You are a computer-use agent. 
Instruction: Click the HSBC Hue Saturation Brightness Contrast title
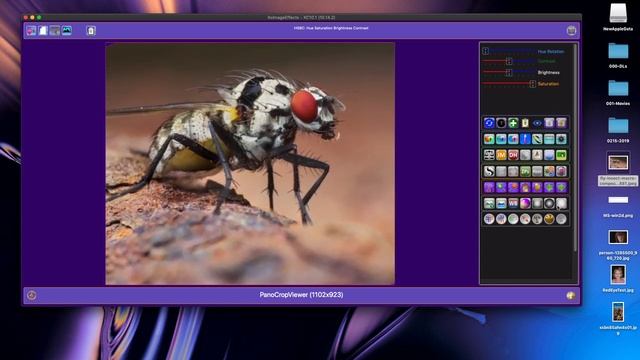(x=331, y=28)
